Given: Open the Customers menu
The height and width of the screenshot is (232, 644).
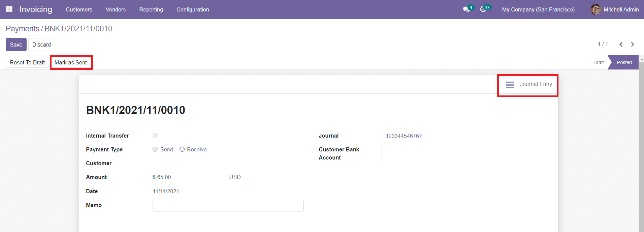Looking at the screenshot, I should point(79,9).
